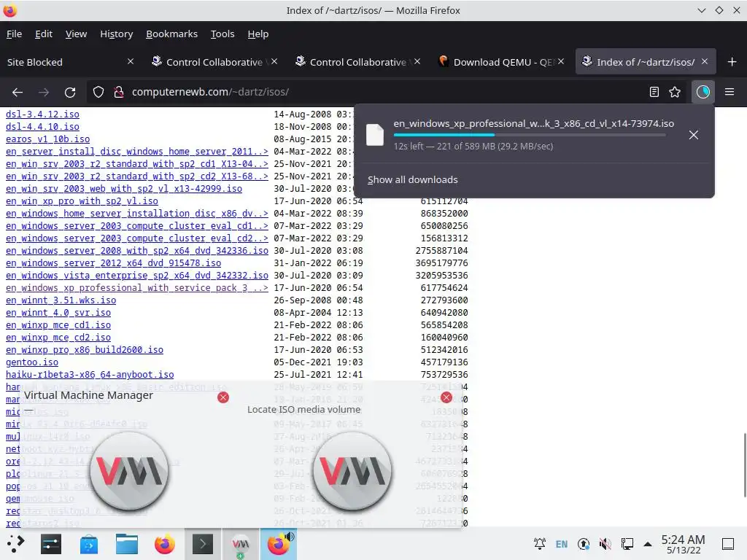747x560 pixels.
Task: Bookmark this page with the star
Action: (675, 92)
